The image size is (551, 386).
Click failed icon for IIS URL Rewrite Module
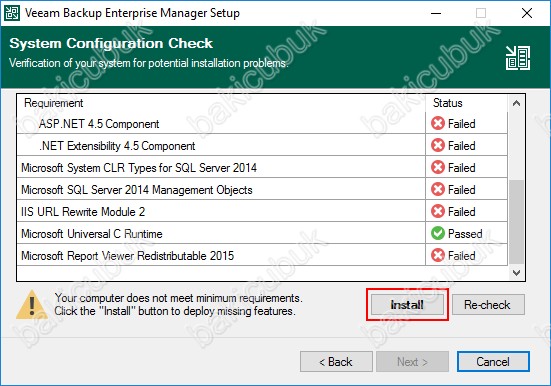[x=438, y=211]
